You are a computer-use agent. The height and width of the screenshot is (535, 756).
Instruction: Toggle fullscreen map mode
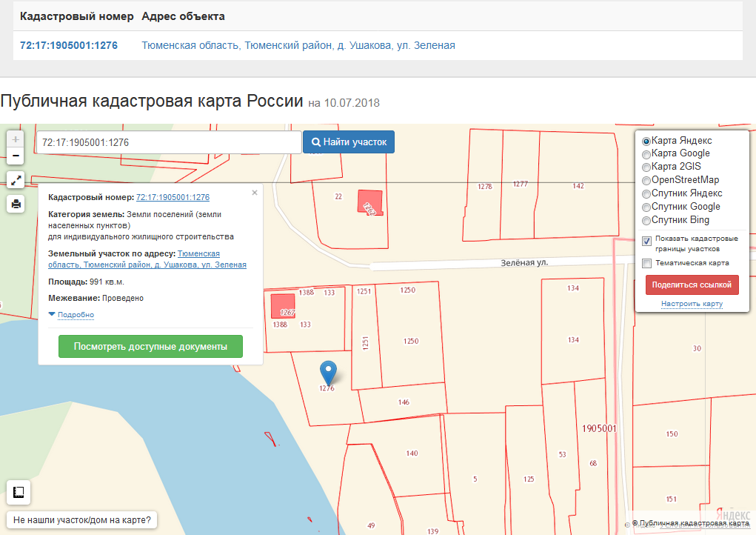click(x=16, y=181)
